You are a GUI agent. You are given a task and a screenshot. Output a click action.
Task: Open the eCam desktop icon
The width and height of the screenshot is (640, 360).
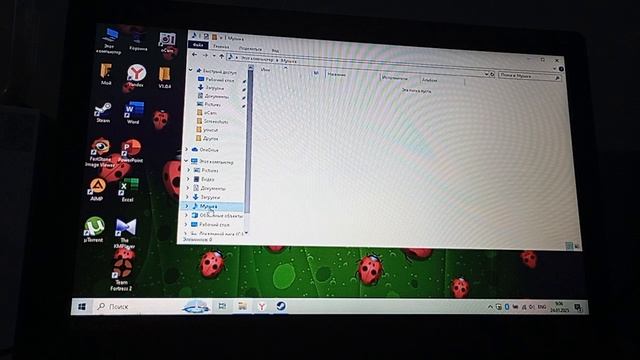pos(167,43)
